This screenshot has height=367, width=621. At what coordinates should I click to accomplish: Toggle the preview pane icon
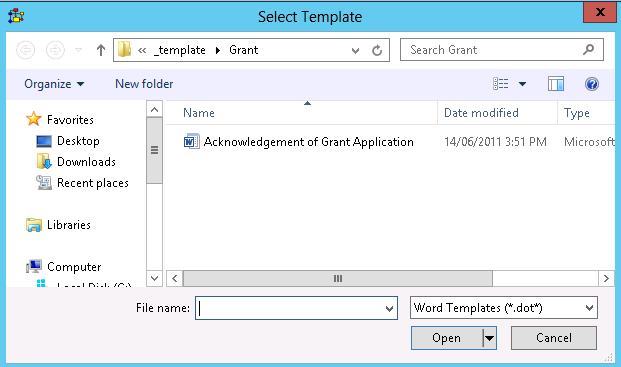tap(556, 84)
